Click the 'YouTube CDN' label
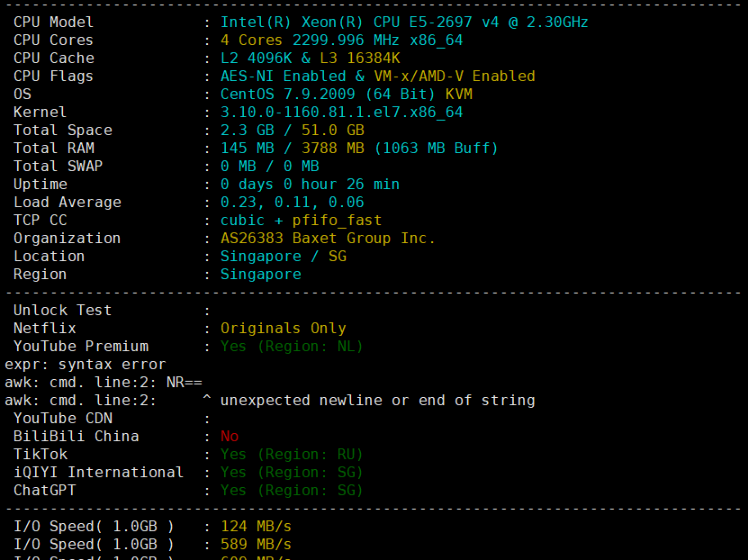The image size is (748, 560). (x=63, y=419)
